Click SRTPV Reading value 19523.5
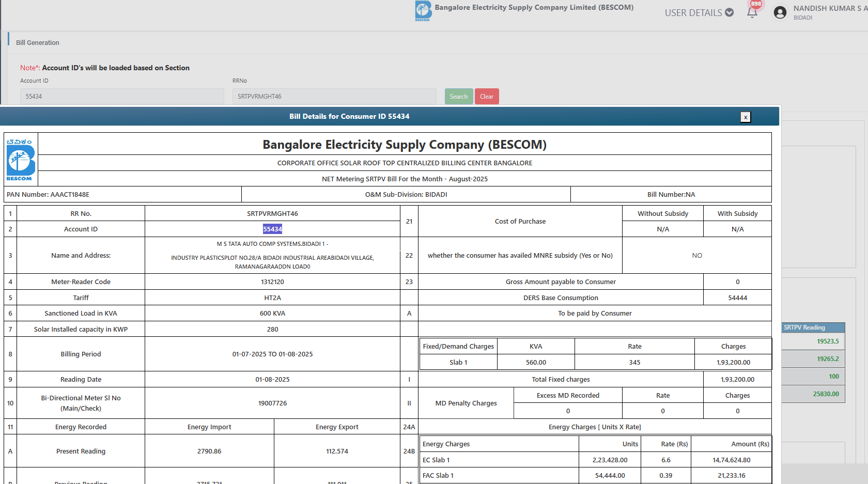The image size is (868, 484). [x=828, y=341]
